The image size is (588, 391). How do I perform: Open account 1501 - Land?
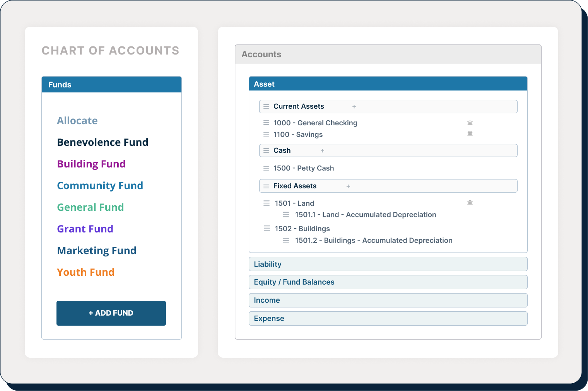(294, 203)
